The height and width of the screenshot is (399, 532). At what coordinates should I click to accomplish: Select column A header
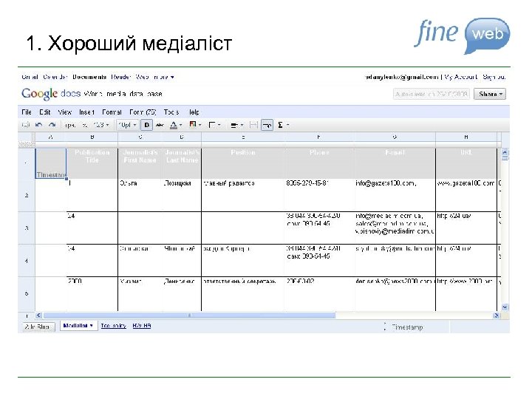(x=50, y=137)
